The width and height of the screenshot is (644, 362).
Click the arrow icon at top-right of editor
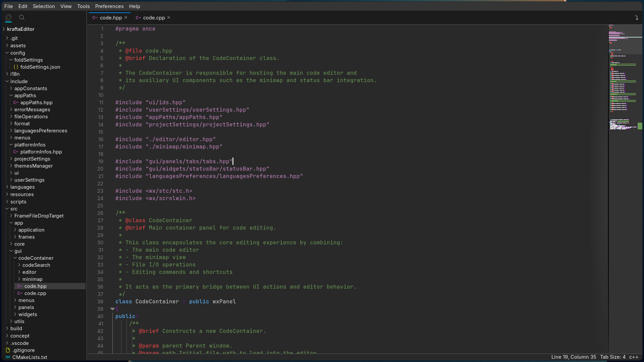(636, 18)
